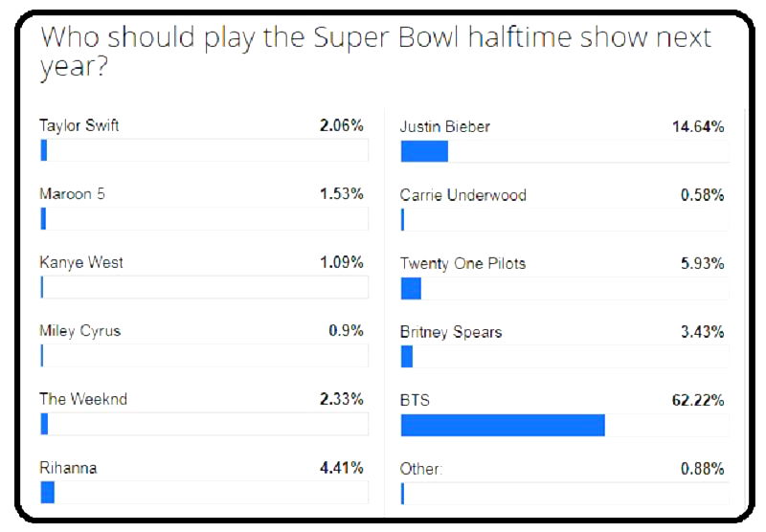Pick Rihanna from the poll list

68,468
